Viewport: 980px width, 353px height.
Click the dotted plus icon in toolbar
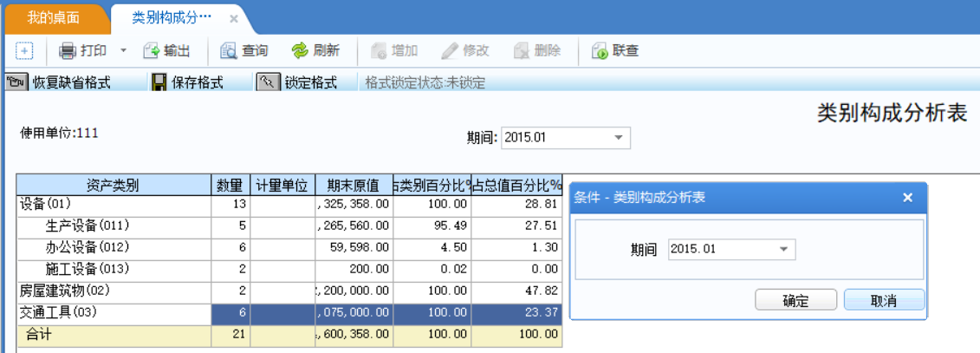pyautogui.click(x=23, y=51)
